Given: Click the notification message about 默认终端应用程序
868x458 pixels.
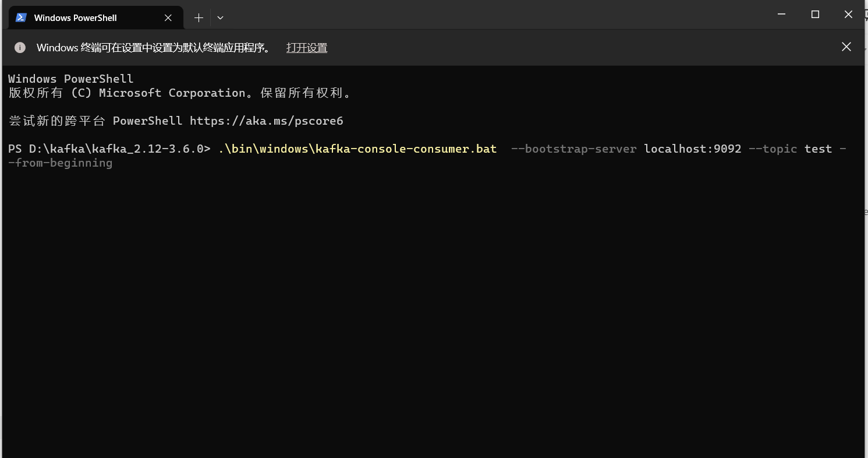Looking at the screenshot, I should [154, 48].
